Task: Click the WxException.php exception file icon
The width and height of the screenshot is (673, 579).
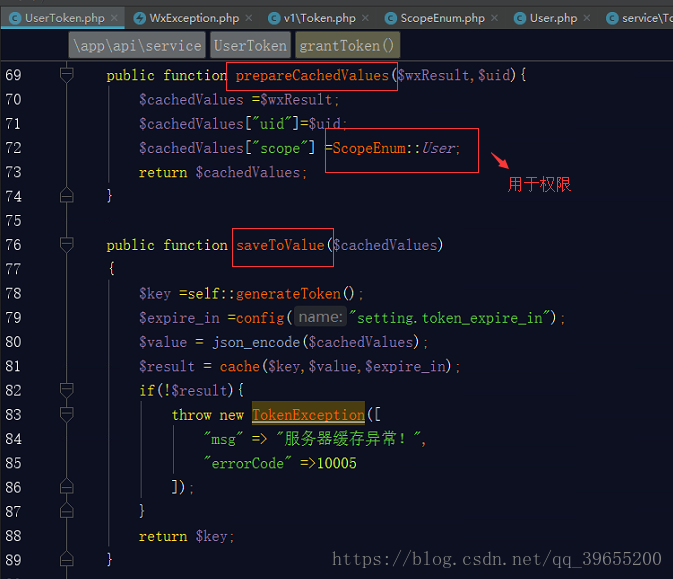Action: 139,18
